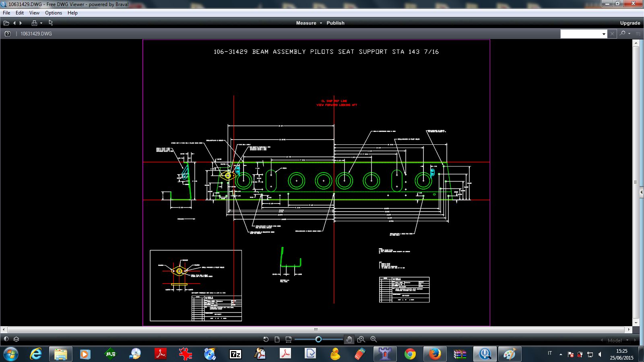The image size is (644, 362).
Task: Open the View menu
Action: (34, 13)
